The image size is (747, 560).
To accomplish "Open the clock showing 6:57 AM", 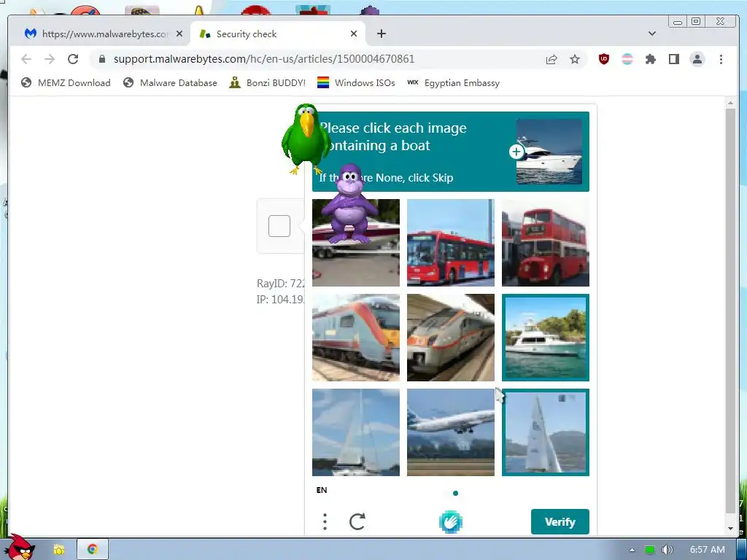I will click(x=708, y=550).
